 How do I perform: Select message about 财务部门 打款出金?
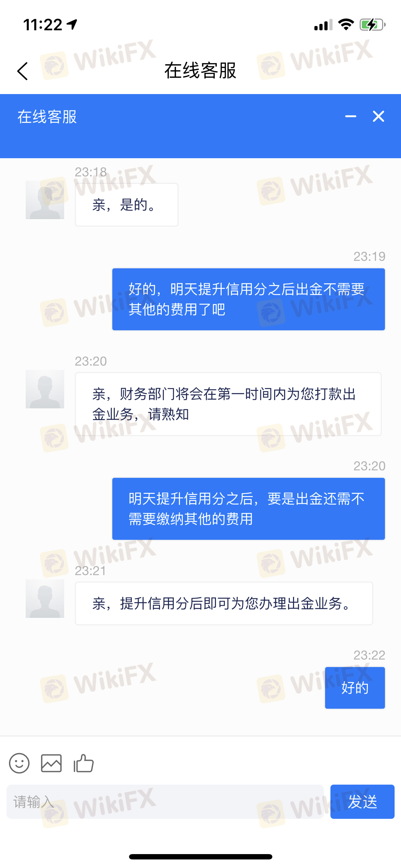[228, 404]
